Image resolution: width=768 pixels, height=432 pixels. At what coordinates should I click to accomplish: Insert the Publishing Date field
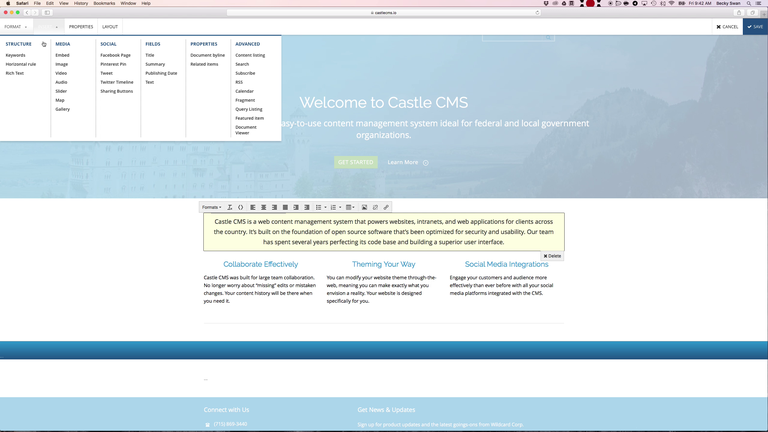pyautogui.click(x=161, y=73)
